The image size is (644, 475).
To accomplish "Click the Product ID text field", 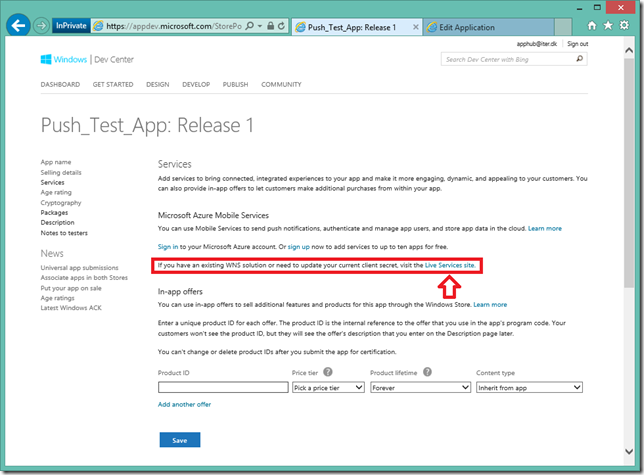I will click(x=223, y=387).
